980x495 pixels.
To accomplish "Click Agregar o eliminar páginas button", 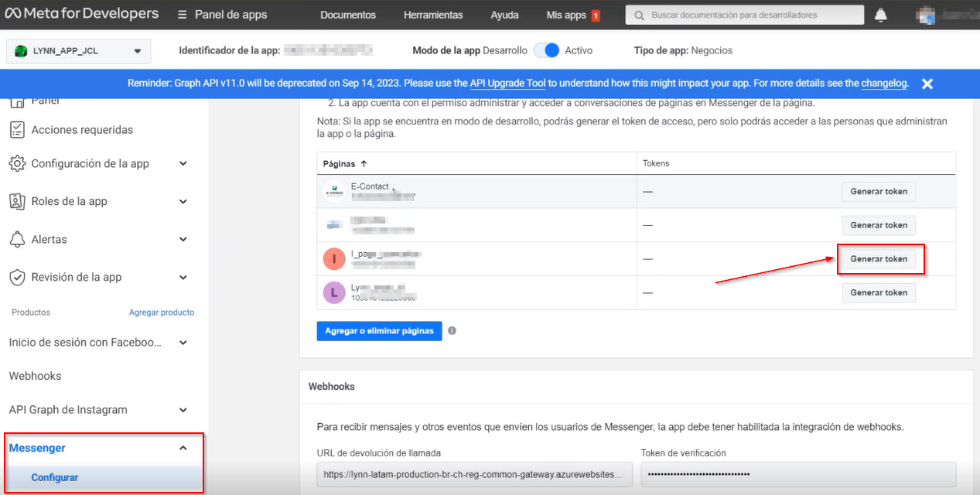I will pos(379,331).
